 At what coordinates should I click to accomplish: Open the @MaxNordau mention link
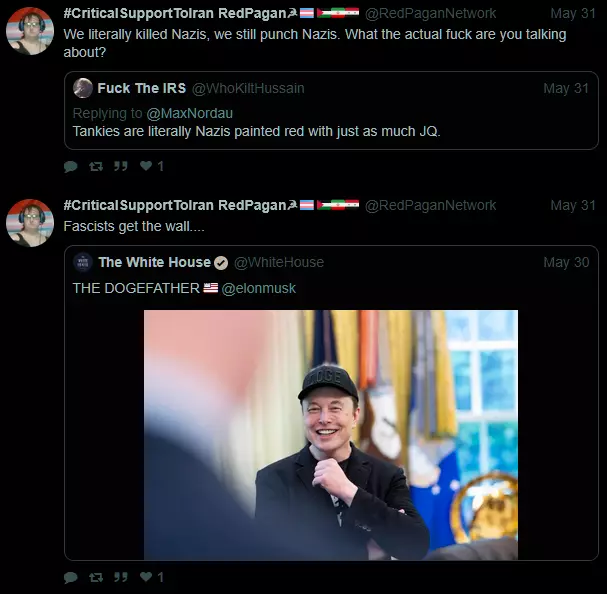tap(190, 113)
